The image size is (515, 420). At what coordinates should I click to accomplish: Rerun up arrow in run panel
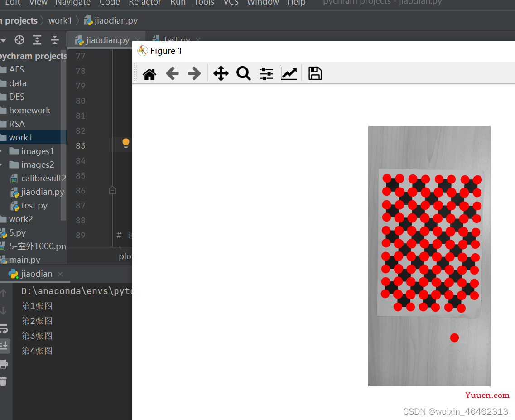[4, 293]
